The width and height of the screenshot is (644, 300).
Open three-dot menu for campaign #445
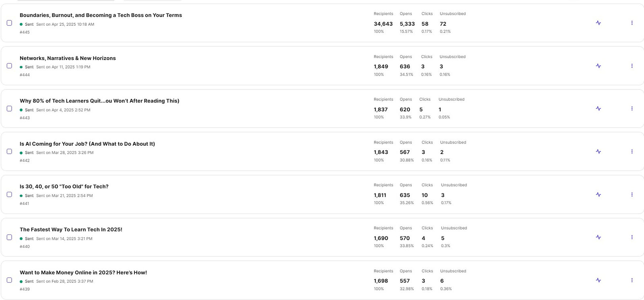pos(632,23)
